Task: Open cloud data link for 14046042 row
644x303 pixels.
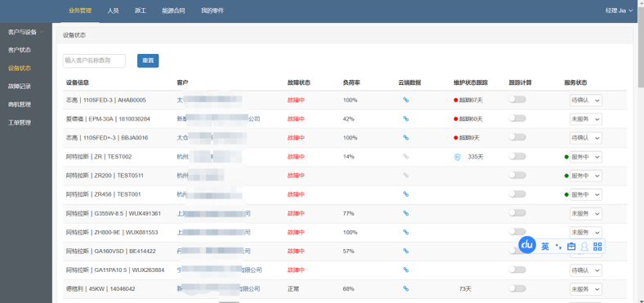Action: click(x=406, y=288)
